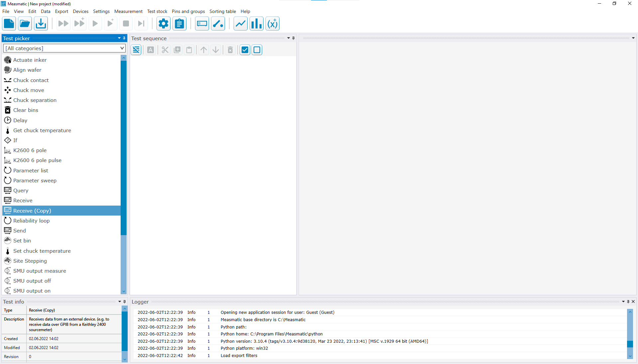Select Actuate inker test
The width and height of the screenshot is (638, 364).
point(61,60)
